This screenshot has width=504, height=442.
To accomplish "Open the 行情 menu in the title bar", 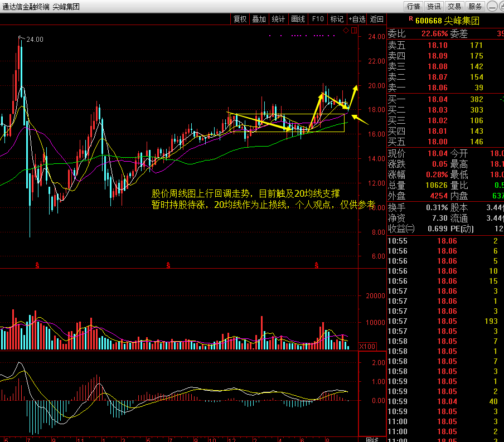I will [413, 7].
